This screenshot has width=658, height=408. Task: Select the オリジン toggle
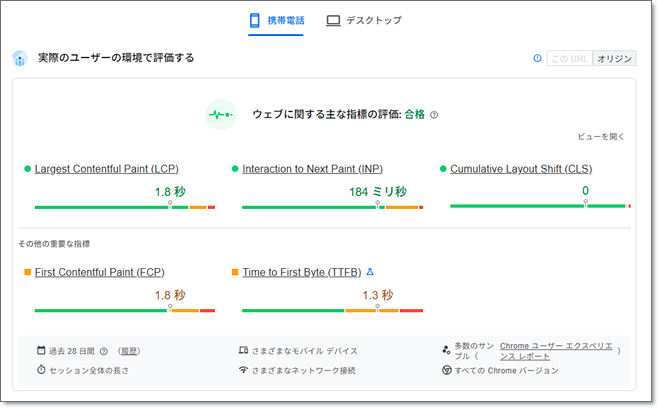point(614,58)
